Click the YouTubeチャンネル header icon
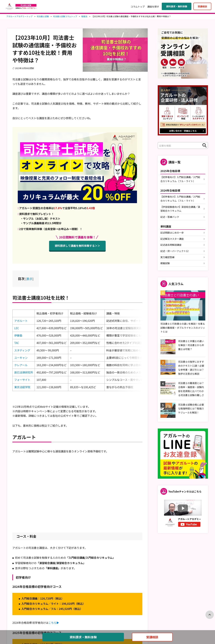 pyautogui.click(x=164, y=492)
